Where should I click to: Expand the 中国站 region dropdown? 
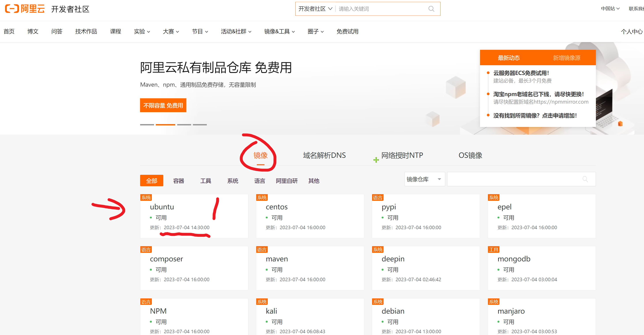point(610,9)
